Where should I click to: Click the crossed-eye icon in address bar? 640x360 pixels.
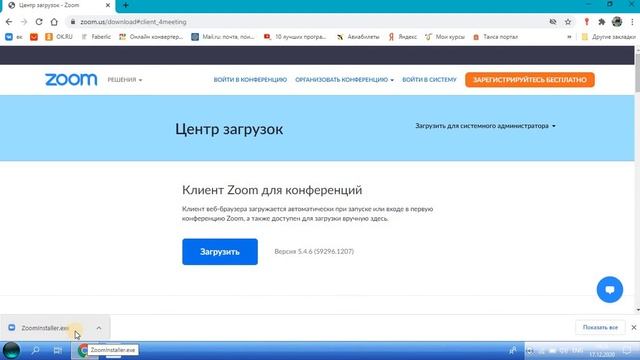coord(553,22)
